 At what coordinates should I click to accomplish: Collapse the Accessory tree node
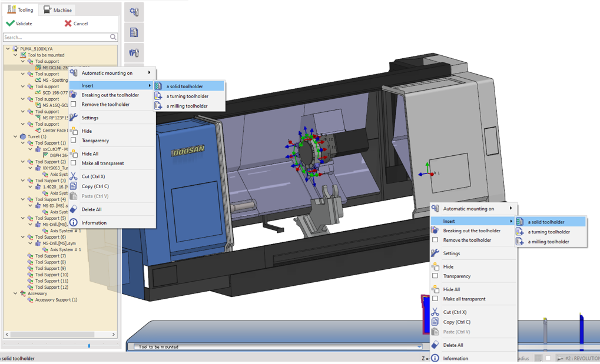[x=16, y=293]
